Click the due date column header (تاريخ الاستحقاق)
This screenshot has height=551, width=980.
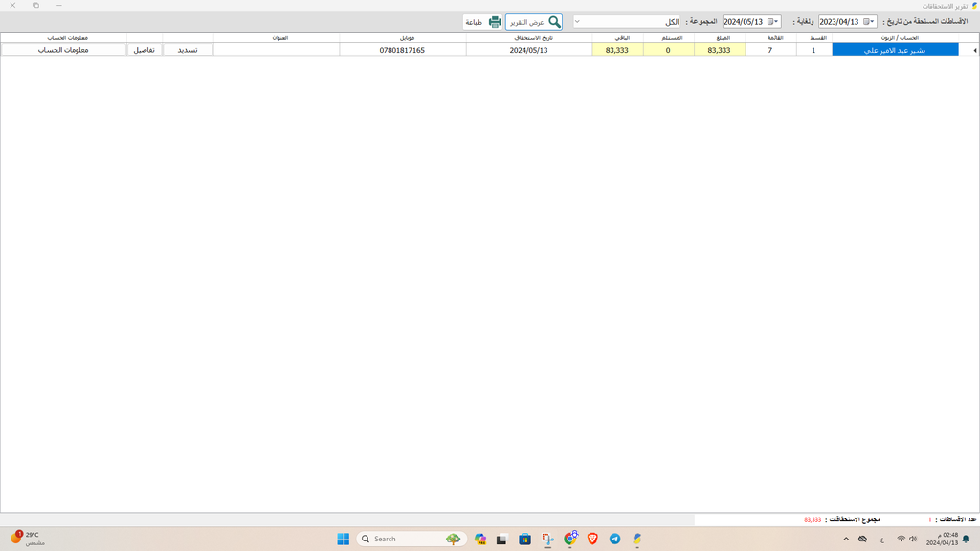pyautogui.click(x=528, y=38)
